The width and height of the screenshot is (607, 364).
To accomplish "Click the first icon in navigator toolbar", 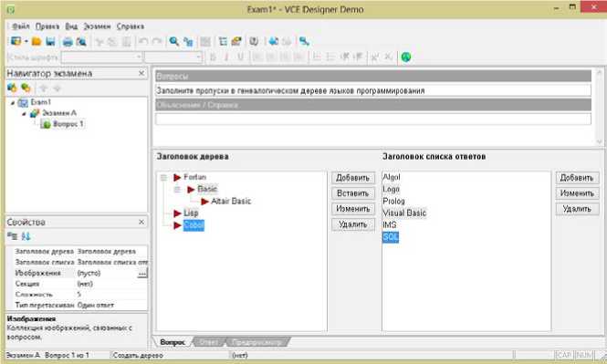I will [12, 88].
